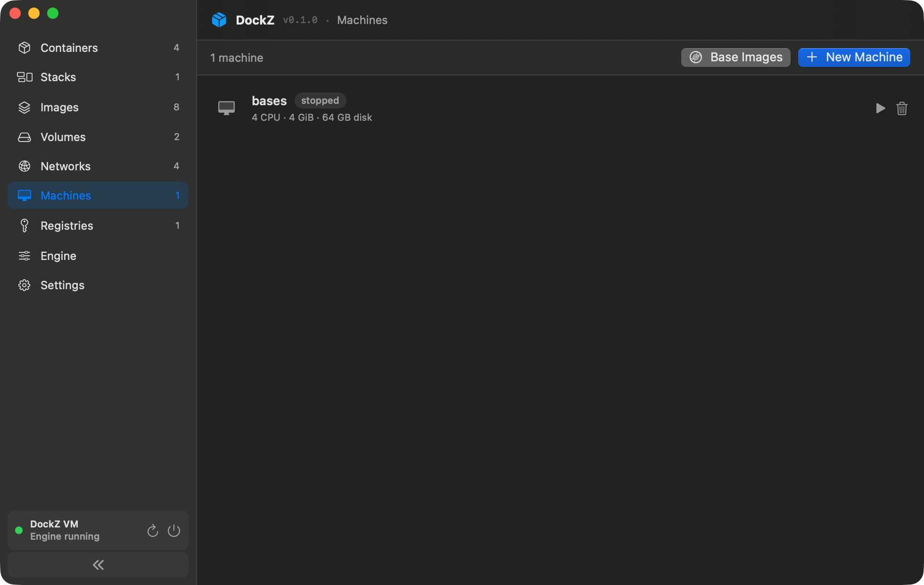Image resolution: width=924 pixels, height=585 pixels.
Task: Click the machine specs '4 CPU · 4 GiB · 64 GB disk'
Action: pyautogui.click(x=312, y=117)
